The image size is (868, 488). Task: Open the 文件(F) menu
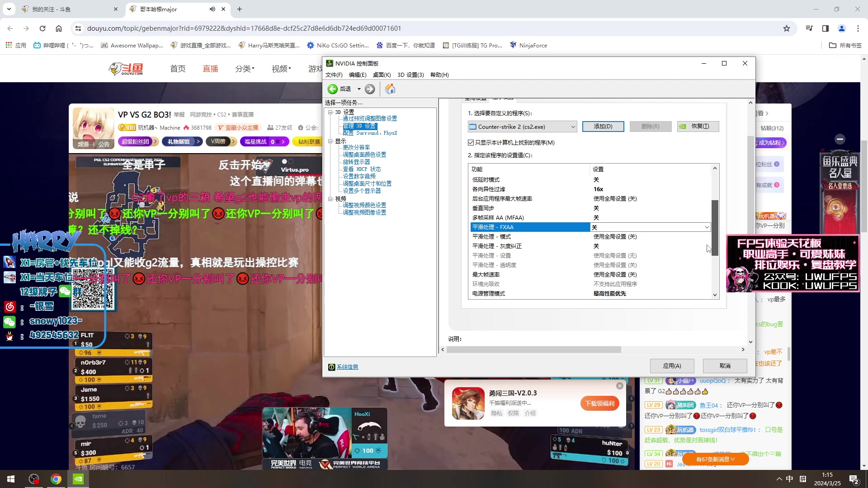point(334,75)
